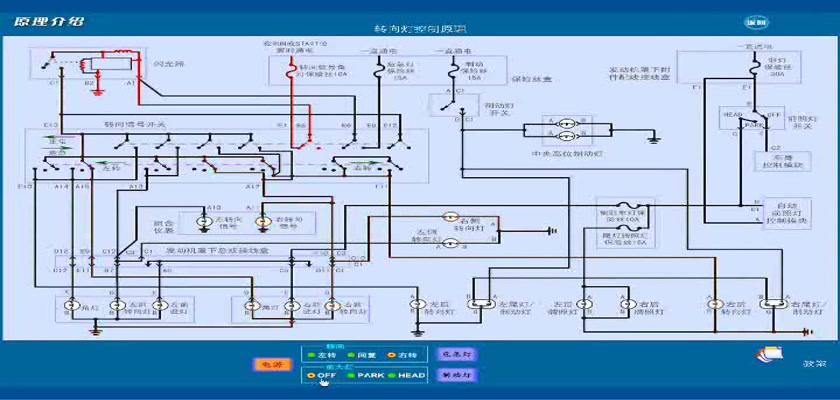The height and width of the screenshot is (400, 840).
Task: Click the 右转向信号 dashboard indicator lamp
Action: [x=262, y=221]
